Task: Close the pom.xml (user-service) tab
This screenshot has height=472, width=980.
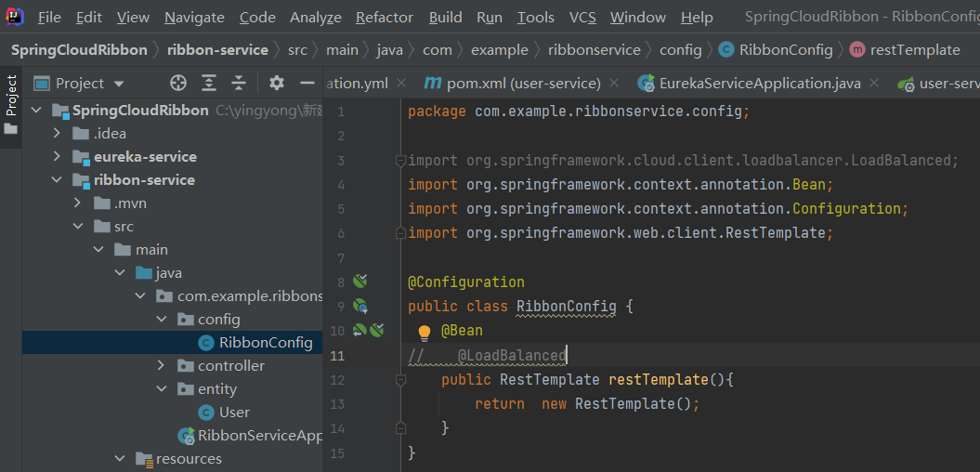Action: [614, 83]
